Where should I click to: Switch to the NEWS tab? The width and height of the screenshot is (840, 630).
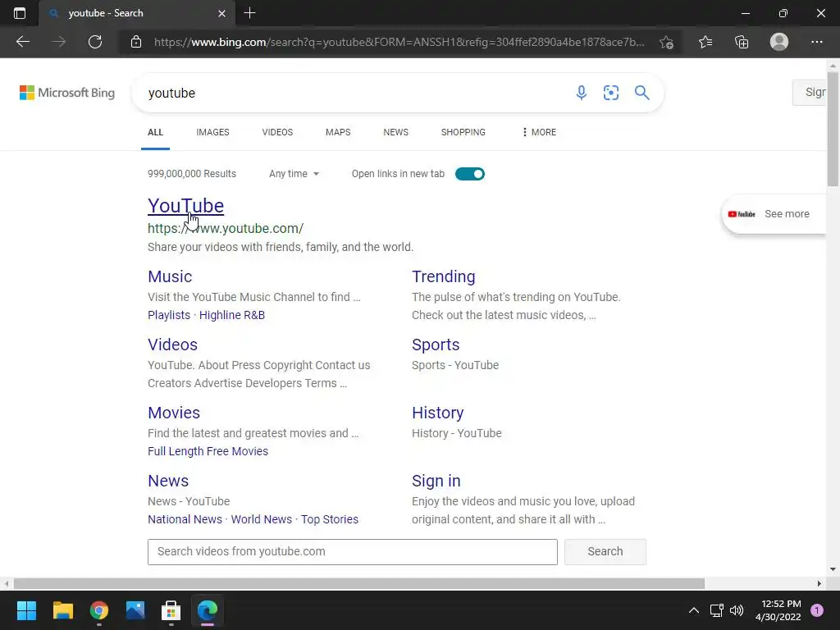coord(396,132)
